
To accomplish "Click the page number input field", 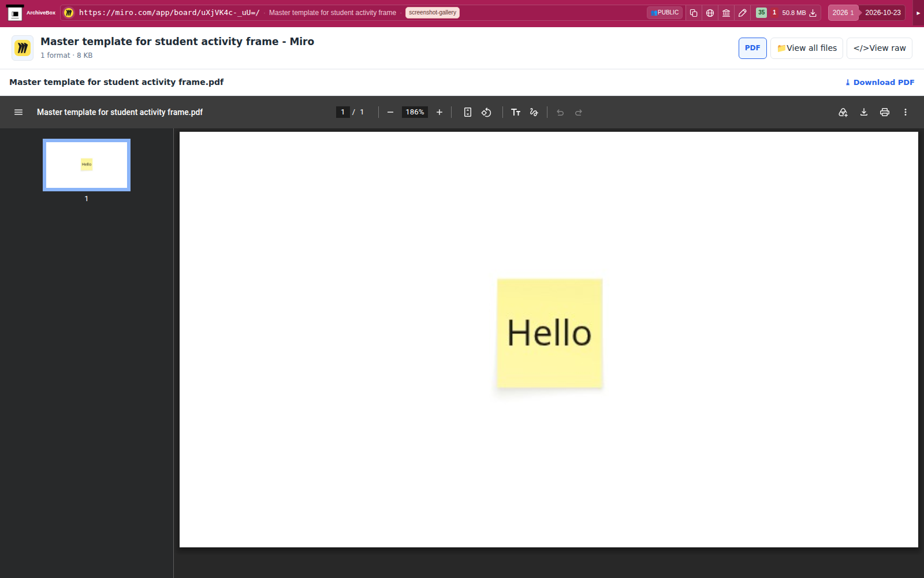I will 342,112.
